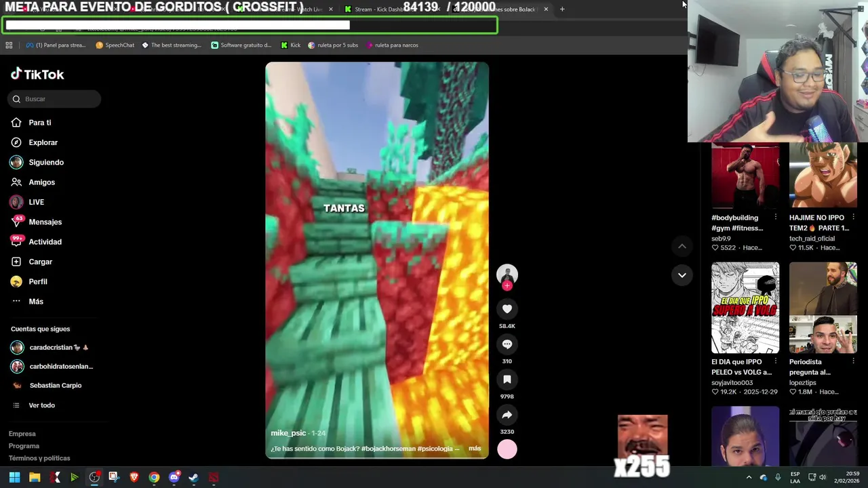Open Panel para strea... bookmark

click(56, 45)
